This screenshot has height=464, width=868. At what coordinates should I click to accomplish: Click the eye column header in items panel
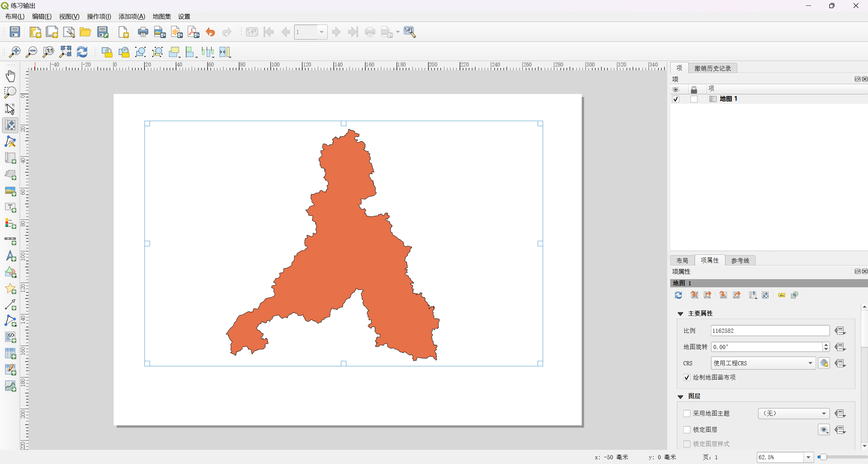[x=676, y=90]
